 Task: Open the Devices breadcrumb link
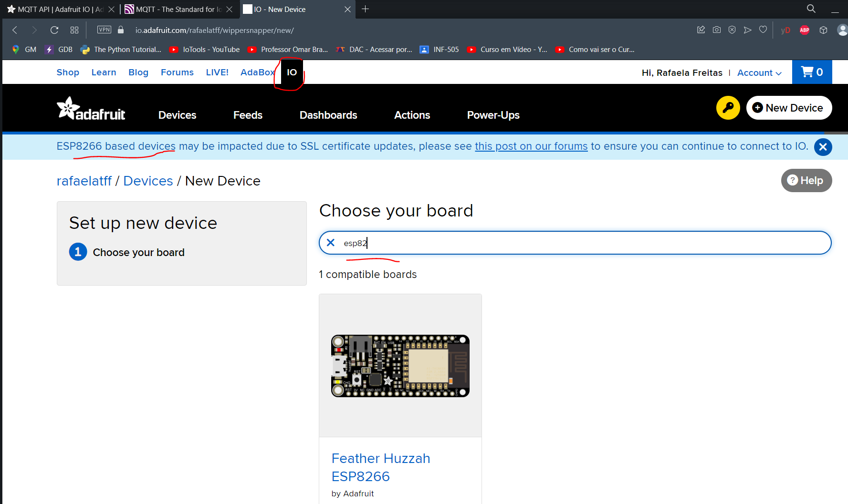tap(148, 181)
